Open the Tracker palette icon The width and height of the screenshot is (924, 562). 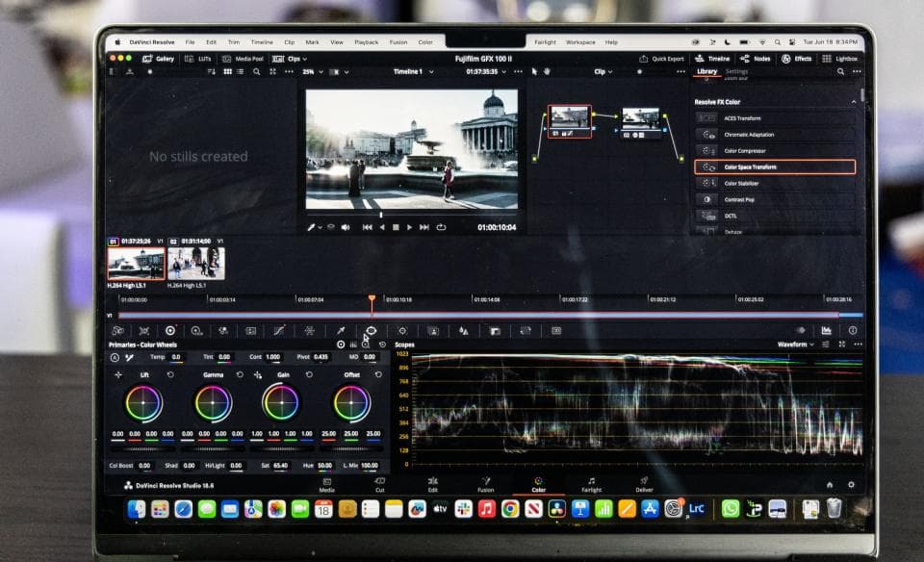(x=402, y=331)
